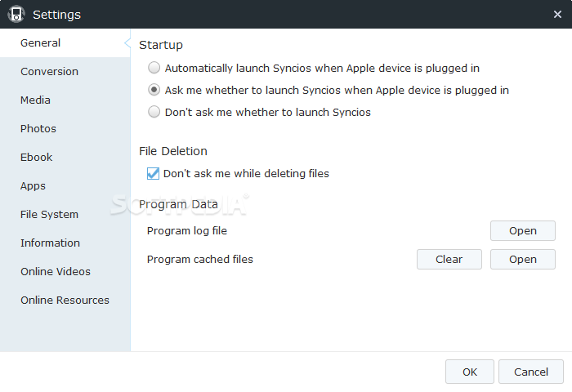Go to Media settings
572x392 pixels.
[65, 100]
